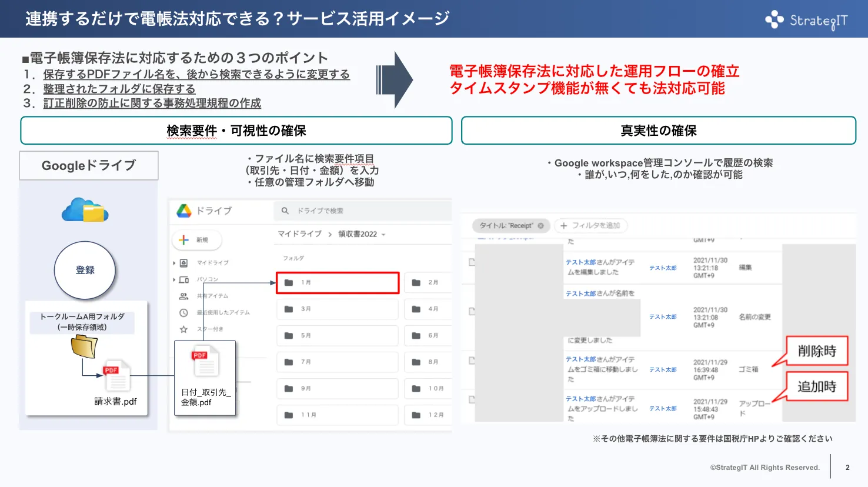Viewport: 868px width, 487px height.
Task: Click the フィルタを追加 button
Action: (590, 226)
